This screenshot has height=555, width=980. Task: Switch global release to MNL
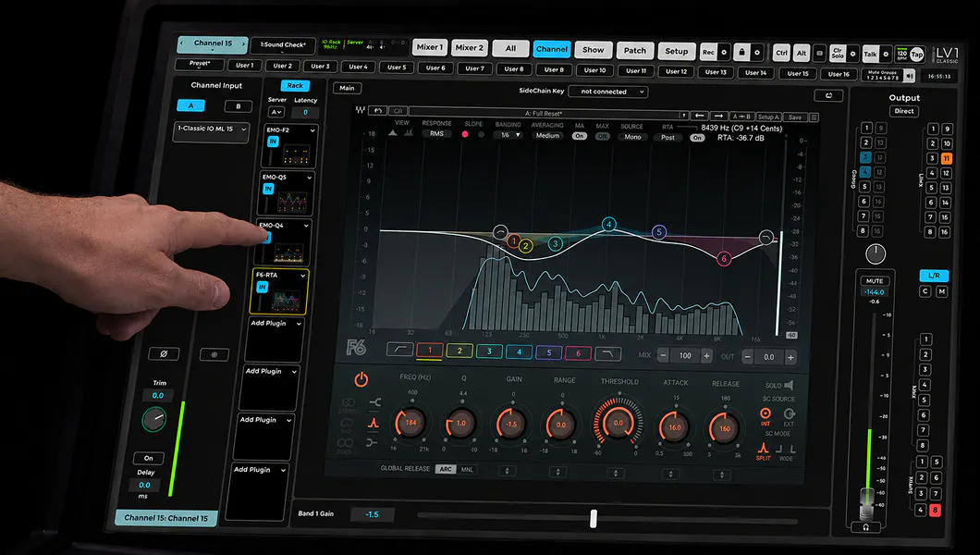[466, 469]
